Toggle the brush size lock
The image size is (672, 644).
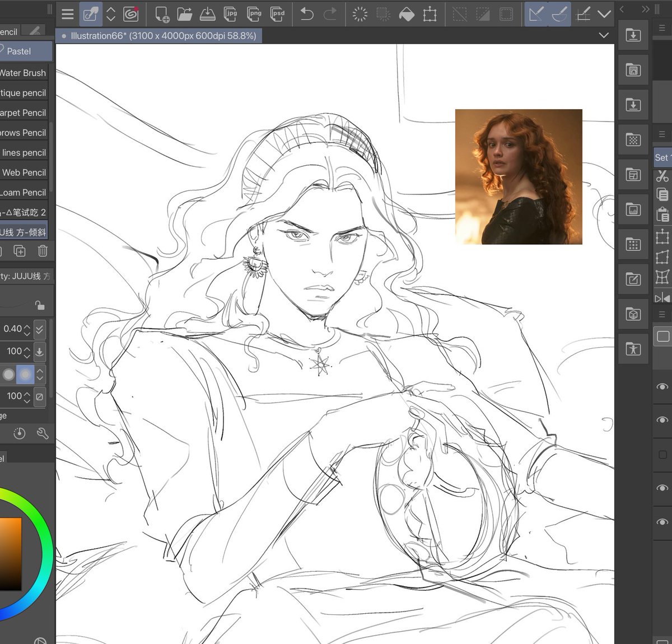[40, 305]
